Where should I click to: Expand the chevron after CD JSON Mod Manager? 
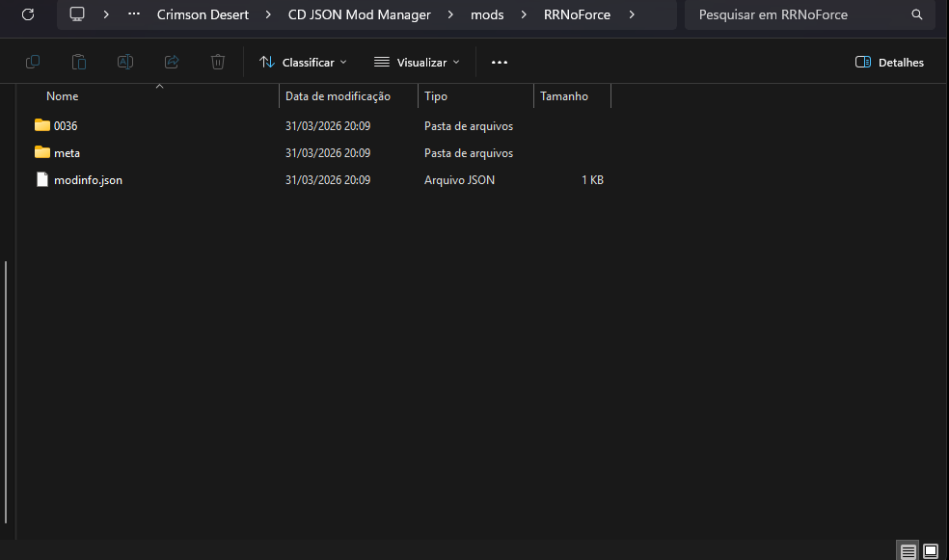pyautogui.click(x=450, y=14)
